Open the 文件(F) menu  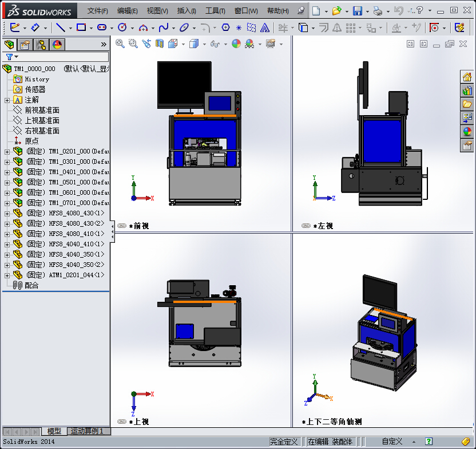pos(97,11)
